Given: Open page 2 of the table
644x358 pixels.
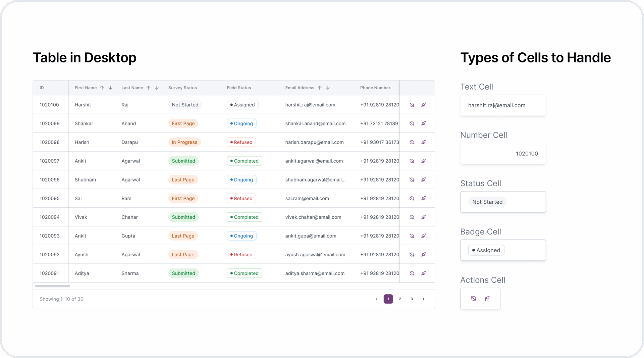Looking at the screenshot, I should (x=400, y=299).
